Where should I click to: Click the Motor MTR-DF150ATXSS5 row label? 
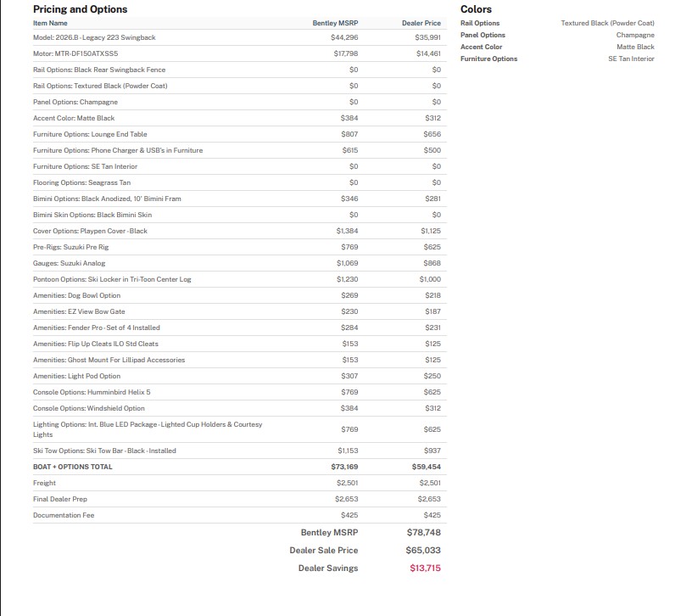[x=75, y=53]
